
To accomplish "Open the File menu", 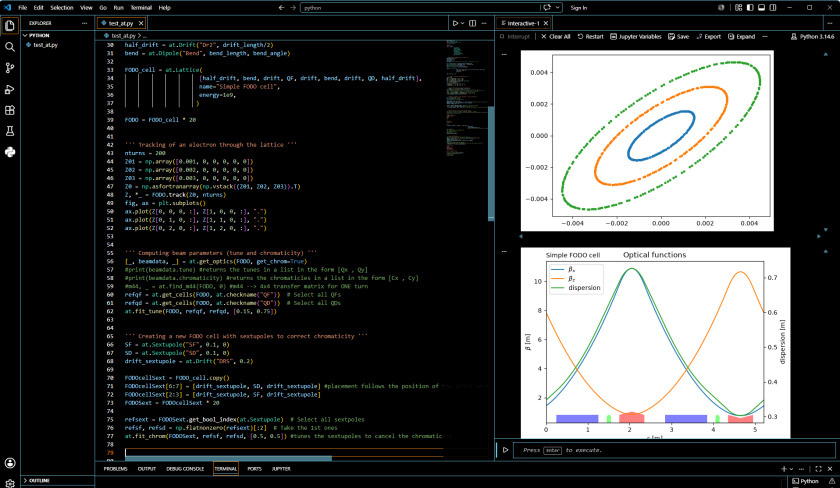I will (22, 7).
